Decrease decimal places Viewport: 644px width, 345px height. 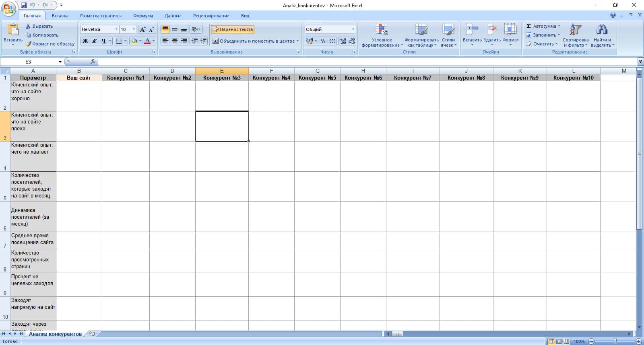coord(352,41)
